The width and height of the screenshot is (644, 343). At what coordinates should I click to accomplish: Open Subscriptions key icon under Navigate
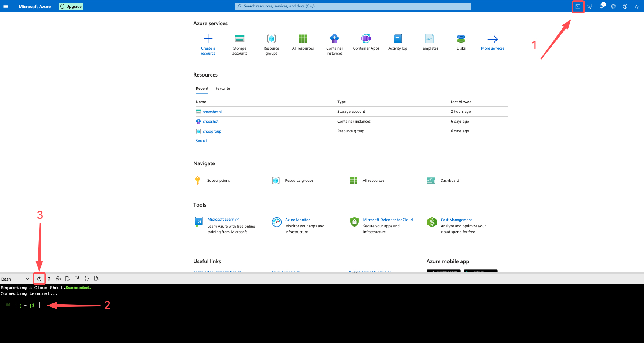coord(198,180)
